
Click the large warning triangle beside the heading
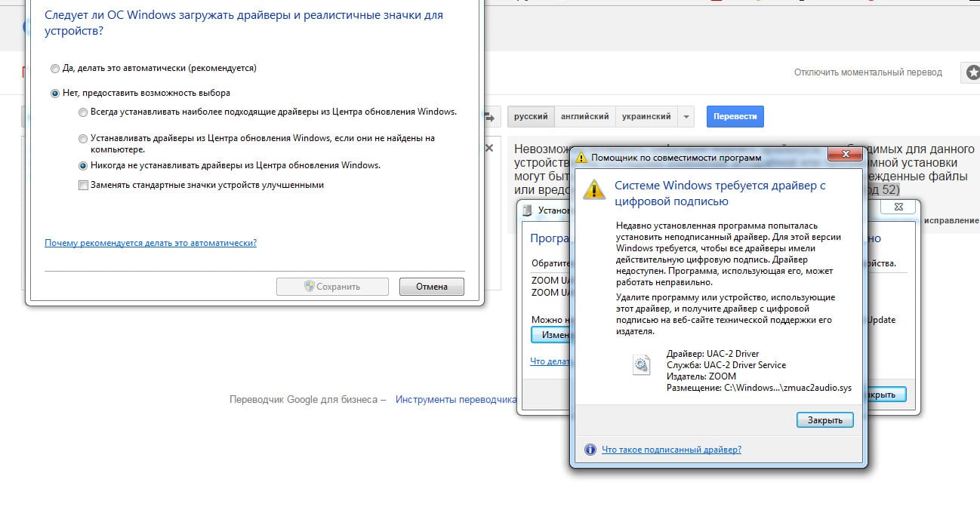point(594,189)
